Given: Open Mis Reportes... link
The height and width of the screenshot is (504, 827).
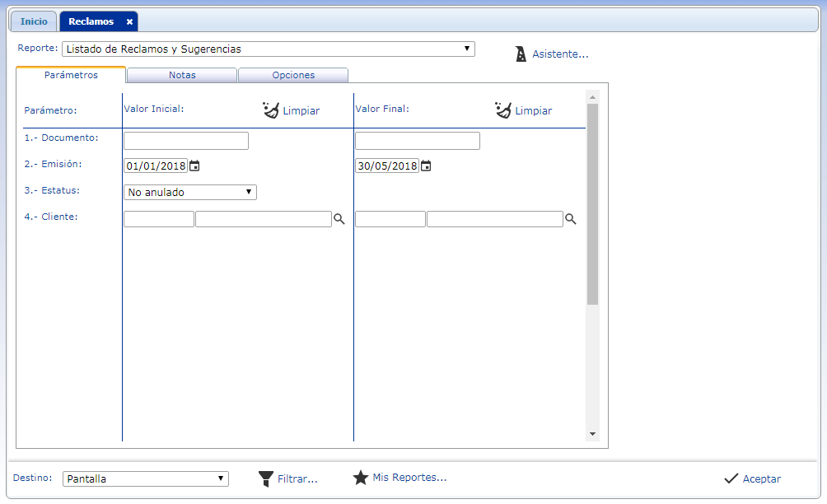Looking at the screenshot, I should tap(410, 477).
